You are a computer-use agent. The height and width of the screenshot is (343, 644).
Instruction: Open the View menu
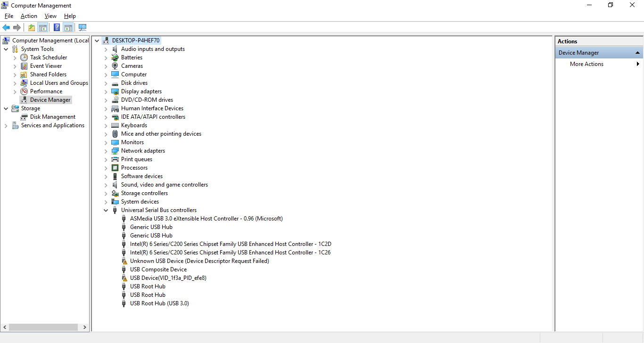click(x=50, y=16)
